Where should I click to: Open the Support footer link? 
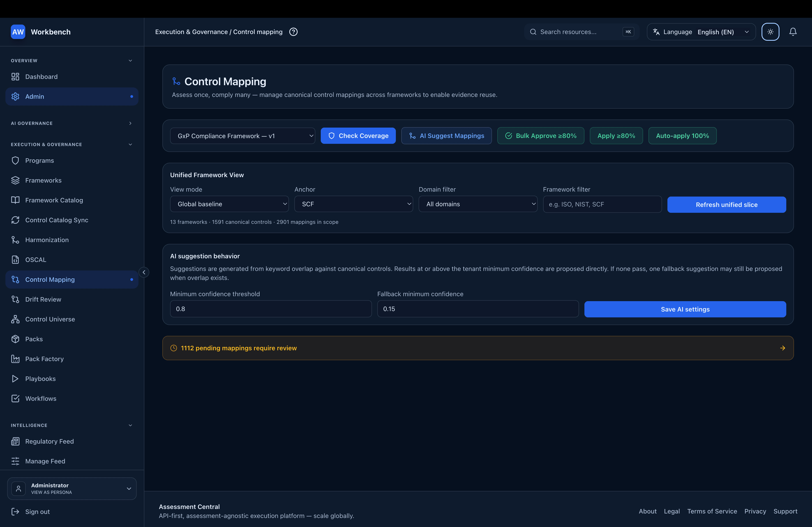click(785, 511)
